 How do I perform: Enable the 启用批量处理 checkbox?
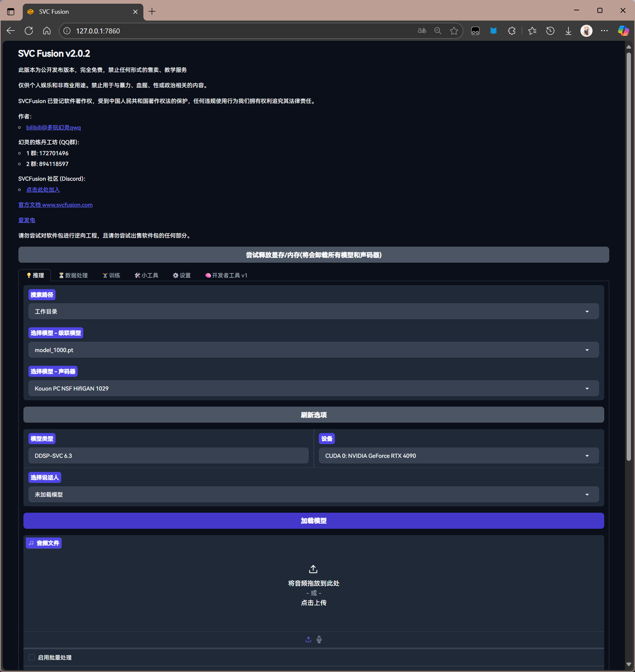(31, 657)
